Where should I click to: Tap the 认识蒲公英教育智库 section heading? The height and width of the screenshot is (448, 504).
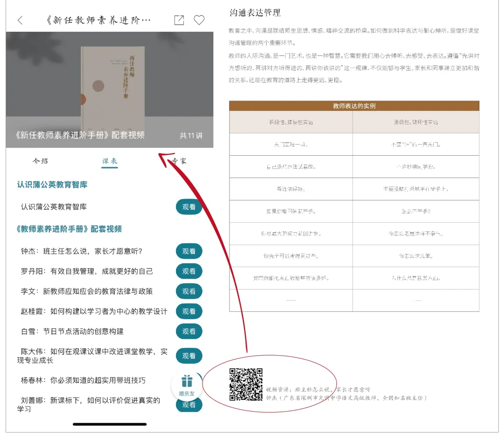tap(52, 185)
